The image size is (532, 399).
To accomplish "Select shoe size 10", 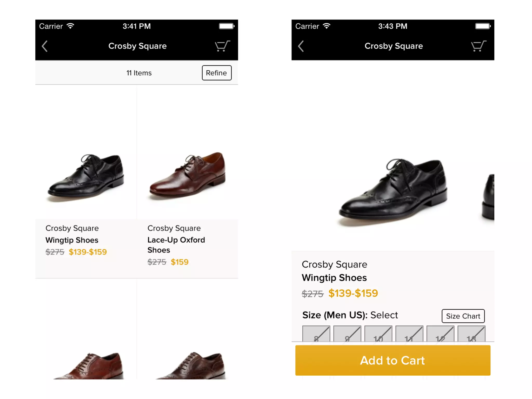I will (378, 334).
